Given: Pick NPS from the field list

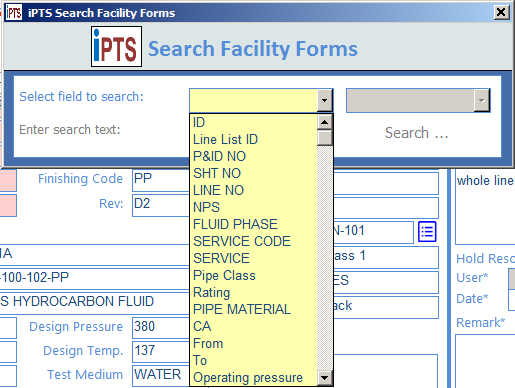Looking at the screenshot, I should [x=254, y=207].
